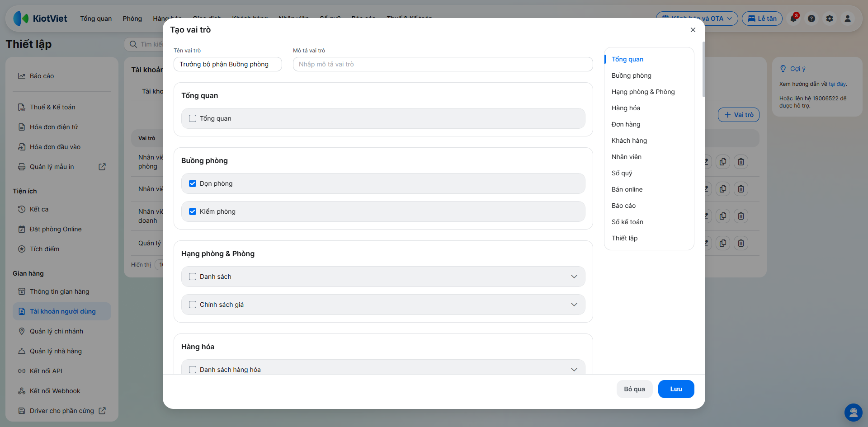The height and width of the screenshot is (427, 868).
Task: Close the Tạo vai trò dialog
Action: (693, 30)
